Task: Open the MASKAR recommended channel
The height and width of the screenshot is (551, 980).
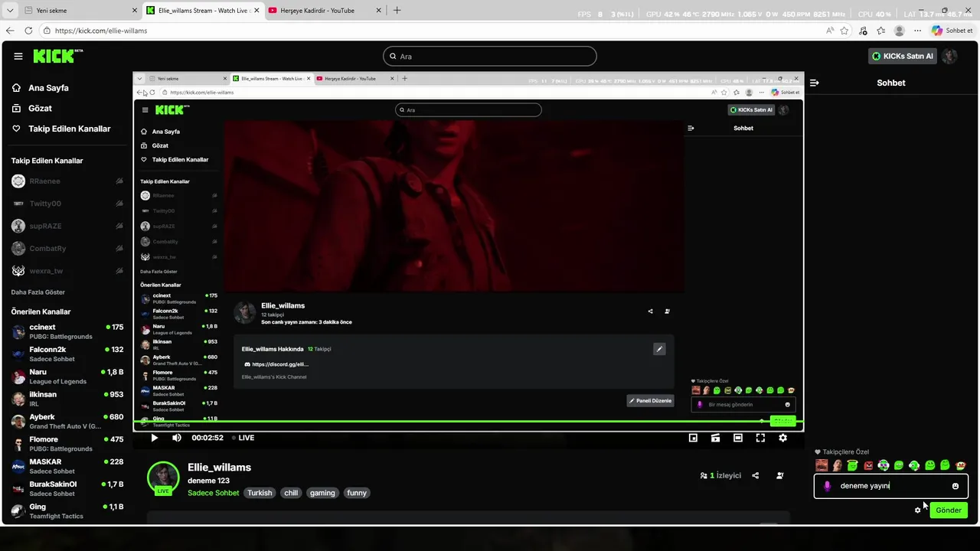Action: point(67,466)
